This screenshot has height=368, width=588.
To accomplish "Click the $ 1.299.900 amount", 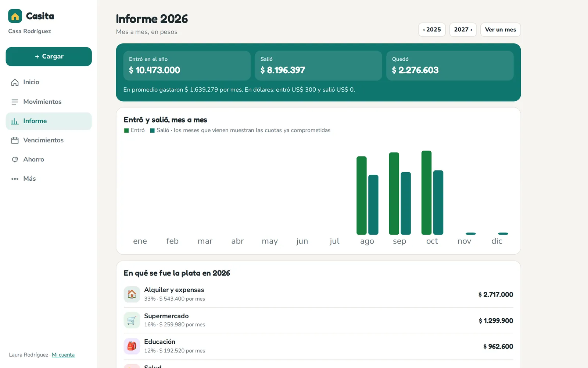I will click(496, 321).
